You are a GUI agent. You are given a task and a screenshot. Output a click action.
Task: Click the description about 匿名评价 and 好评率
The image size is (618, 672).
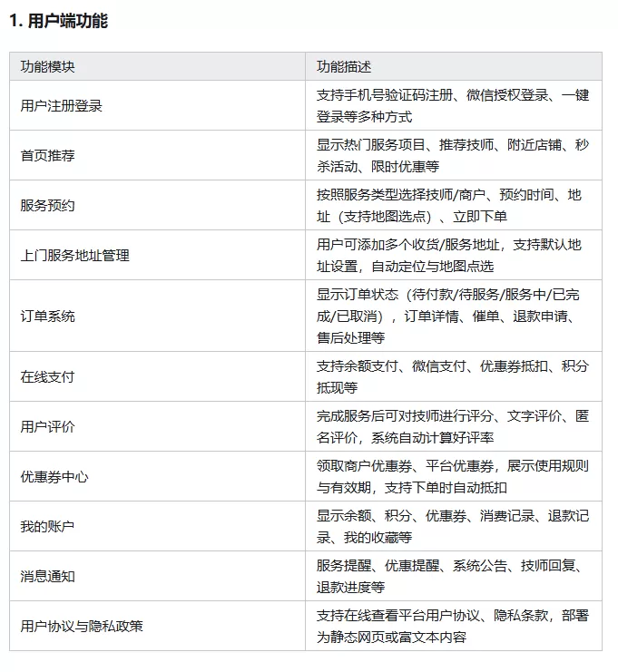(x=452, y=426)
